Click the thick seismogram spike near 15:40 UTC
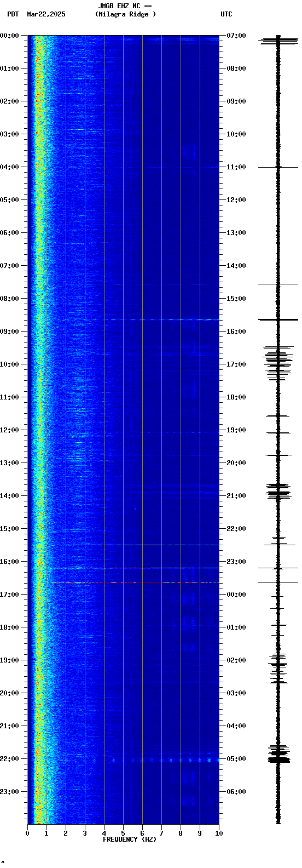The width and height of the screenshot is (302, 868). 278,319
